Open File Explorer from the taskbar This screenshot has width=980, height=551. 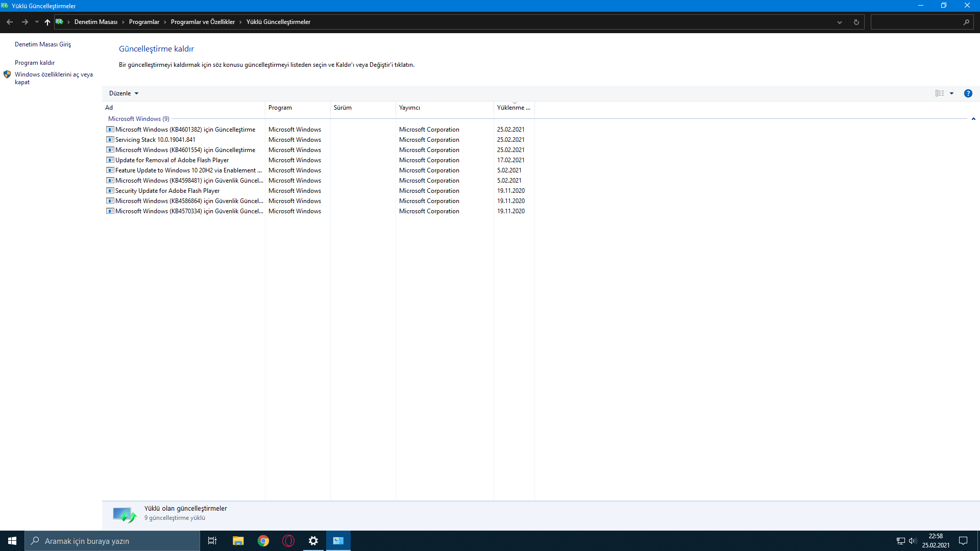(238, 541)
